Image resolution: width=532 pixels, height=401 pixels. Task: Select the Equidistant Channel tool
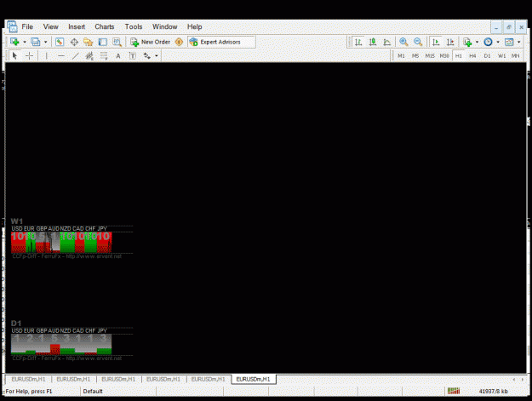pos(89,55)
